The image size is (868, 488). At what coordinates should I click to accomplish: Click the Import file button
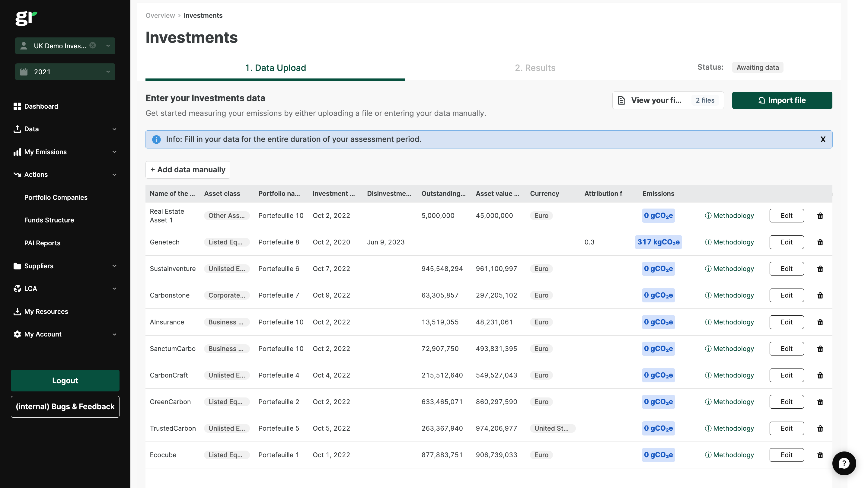pos(782,100)
